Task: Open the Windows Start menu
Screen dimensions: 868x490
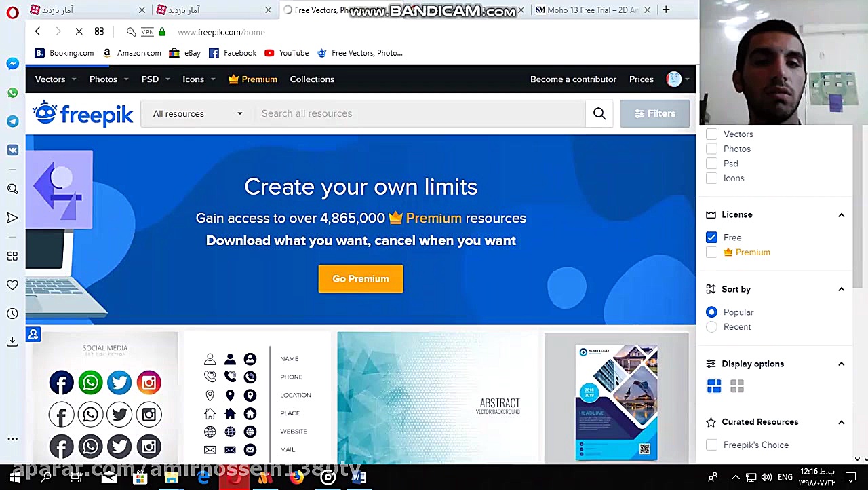Action: pos(15,477)
